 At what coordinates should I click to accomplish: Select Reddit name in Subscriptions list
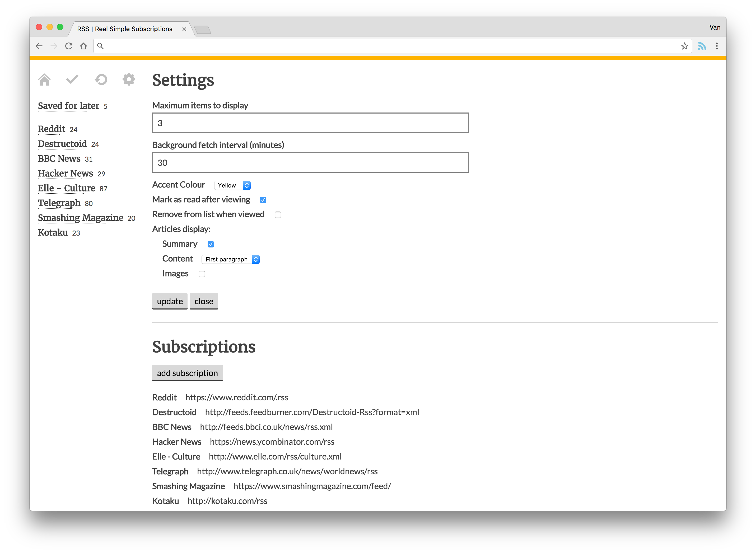point(164,397)
